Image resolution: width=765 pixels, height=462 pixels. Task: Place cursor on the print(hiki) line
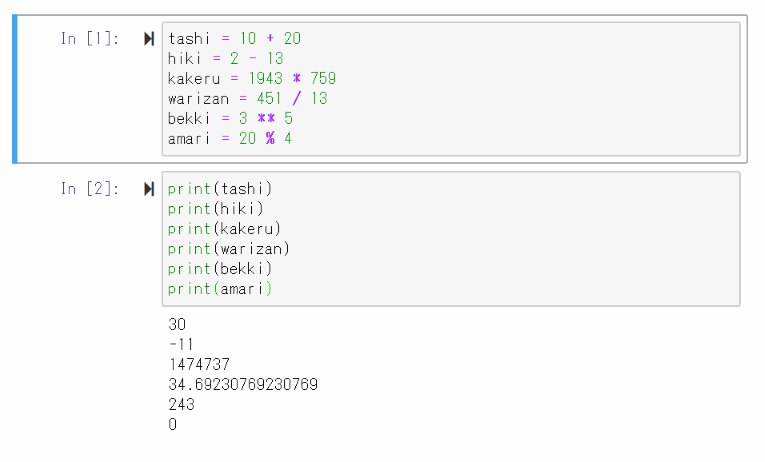point(216,209)
